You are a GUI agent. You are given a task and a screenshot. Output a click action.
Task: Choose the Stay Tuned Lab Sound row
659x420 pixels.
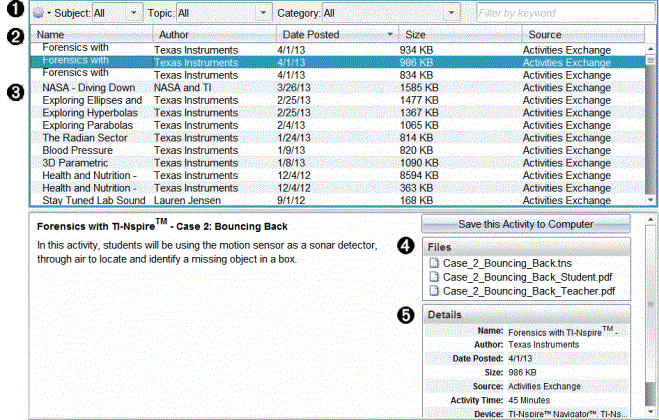[90, 199]
